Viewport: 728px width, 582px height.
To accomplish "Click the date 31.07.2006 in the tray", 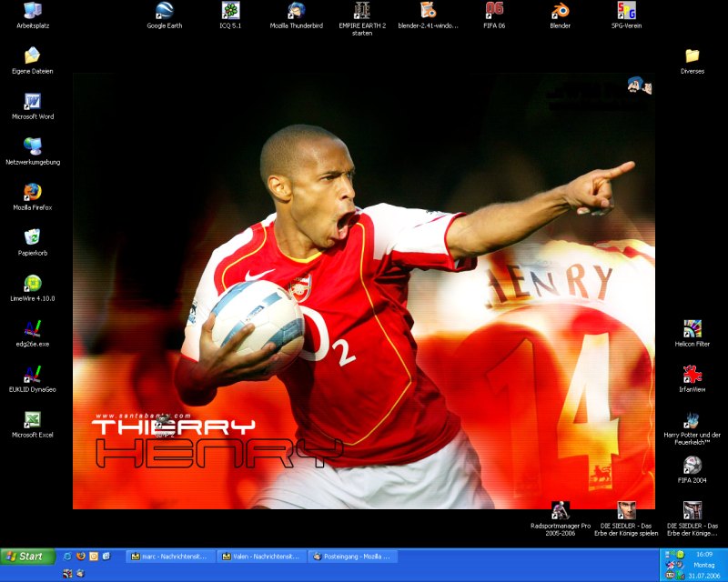I will coord(703,576).
